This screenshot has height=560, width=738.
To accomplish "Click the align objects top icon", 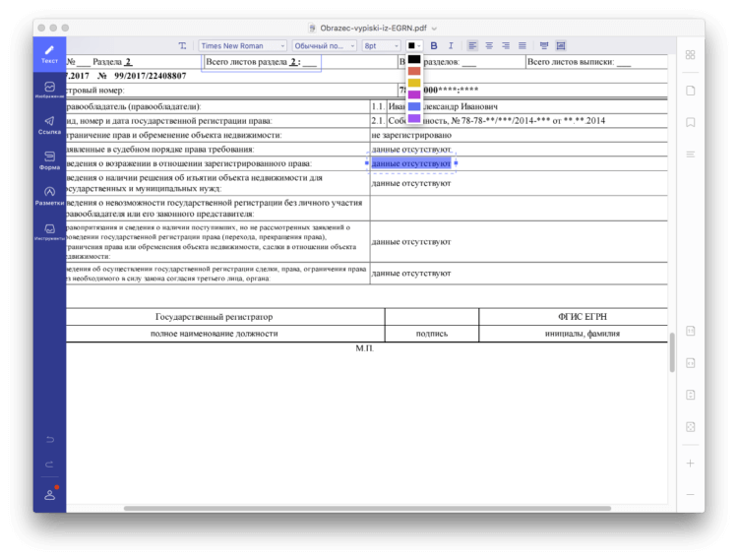I will (x=544, y=45).
